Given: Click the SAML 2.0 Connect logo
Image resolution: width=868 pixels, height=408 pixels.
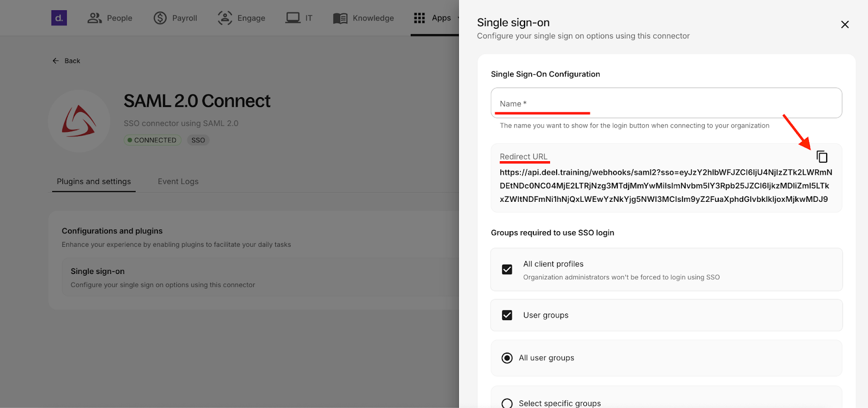Looking at the screenshot, I should 79,121.
